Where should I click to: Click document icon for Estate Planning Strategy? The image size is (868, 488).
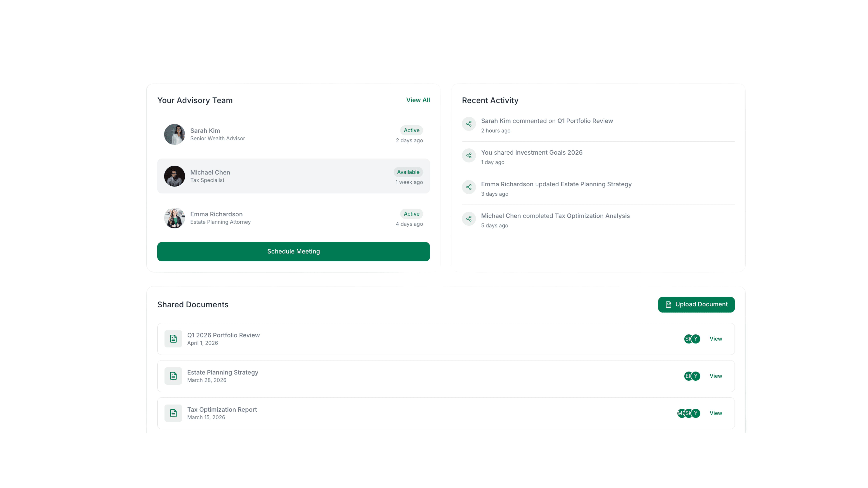[x=173, y=376]
